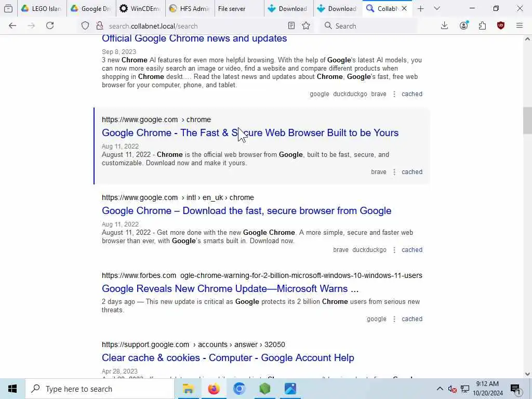Screen dimensions: 532x399
Task: Open Firefox View tab overview icon
Action: 8,8
